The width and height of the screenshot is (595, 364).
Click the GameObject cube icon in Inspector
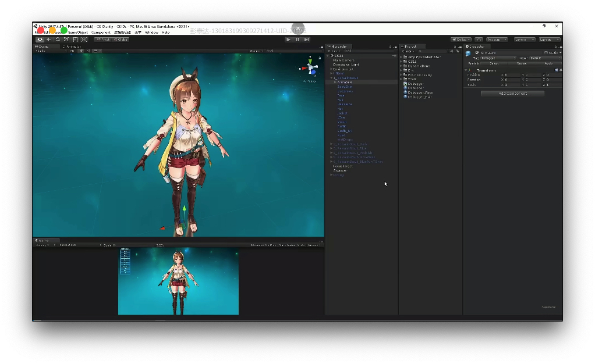pyautogui.click(x=469, y=53)
